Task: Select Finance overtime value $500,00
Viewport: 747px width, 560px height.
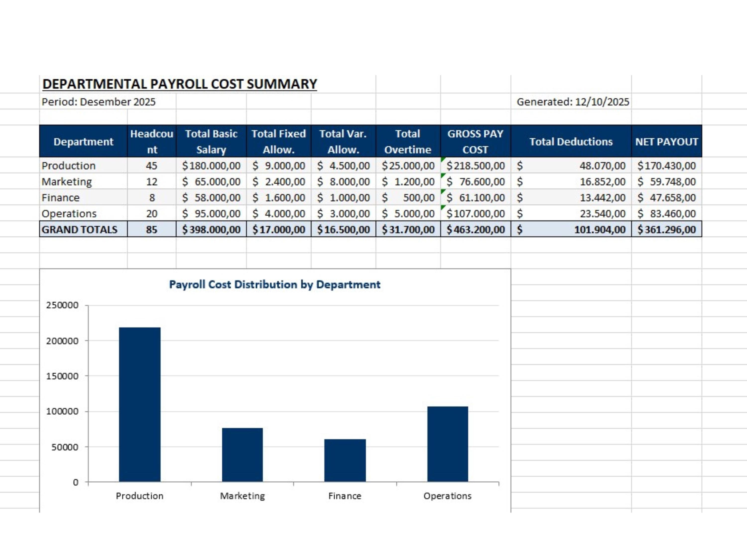Action: tap(408, 197)
